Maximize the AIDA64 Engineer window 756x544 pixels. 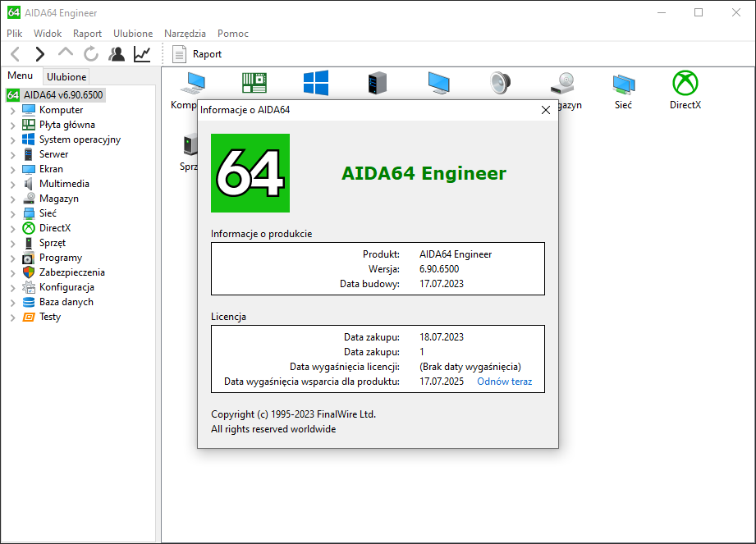699,12
